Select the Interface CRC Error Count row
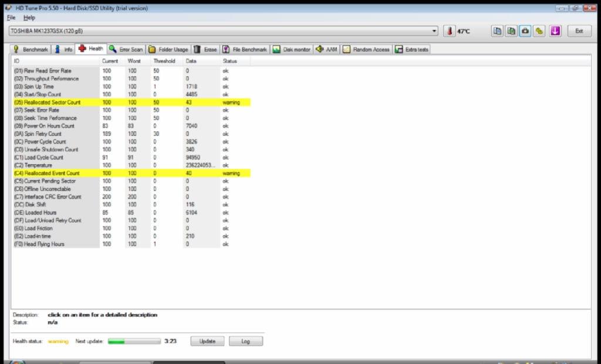The image size is (601, 364). 131,197
